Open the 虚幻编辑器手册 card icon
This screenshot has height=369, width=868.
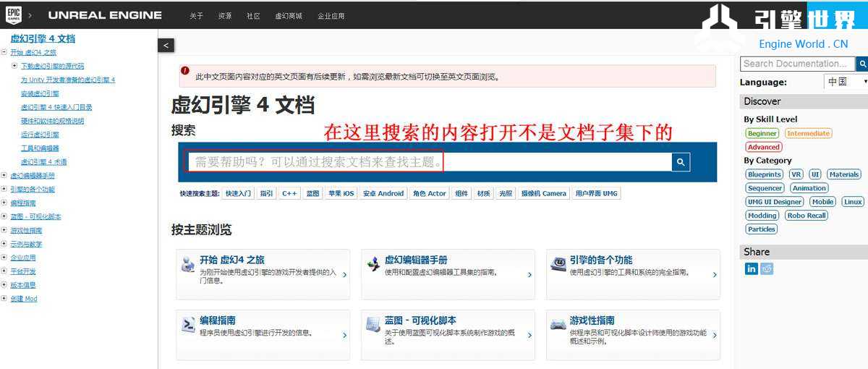373,264
